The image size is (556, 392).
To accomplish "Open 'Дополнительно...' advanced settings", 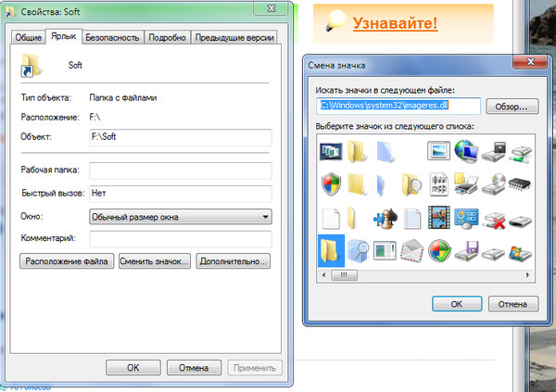I will pyautogui.click(x=233, y=261).
